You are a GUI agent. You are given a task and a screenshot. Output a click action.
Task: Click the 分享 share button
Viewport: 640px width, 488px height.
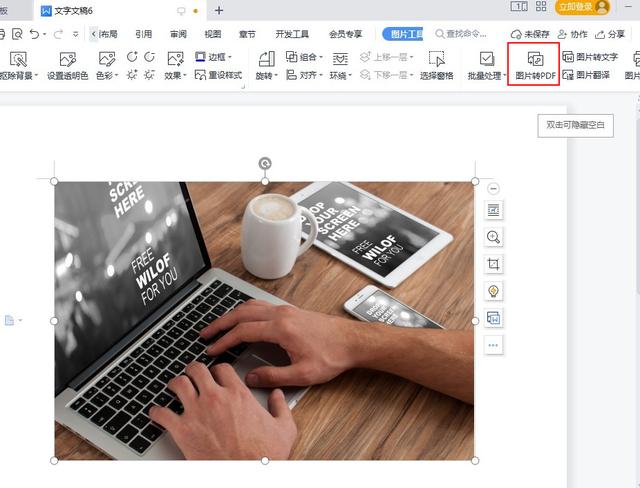pos(610,34)
